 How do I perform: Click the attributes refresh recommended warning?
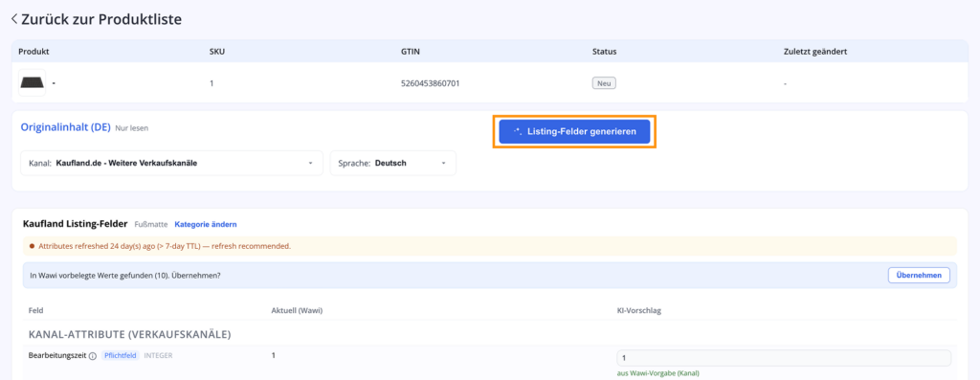pos(489,246)
